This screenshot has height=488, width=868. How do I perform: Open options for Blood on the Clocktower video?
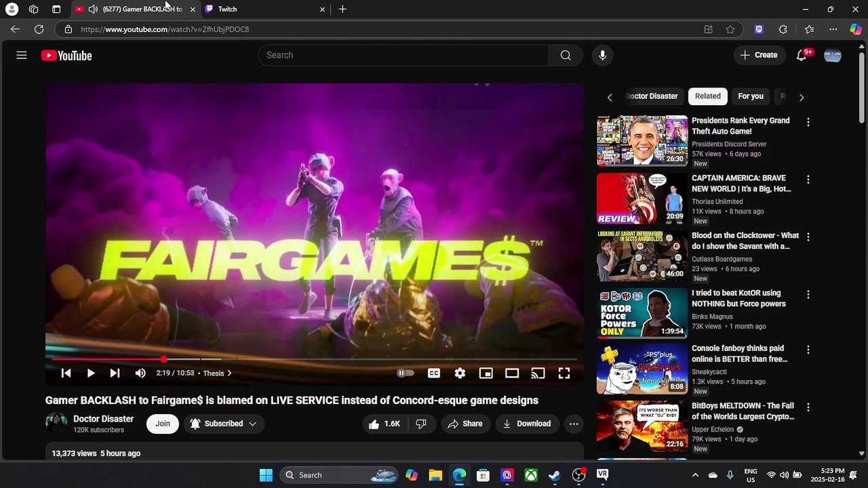pos(808,237)
